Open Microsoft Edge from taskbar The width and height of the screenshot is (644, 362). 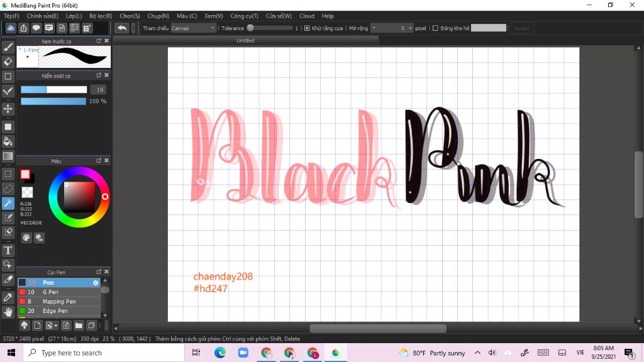click(x=219, y=353)
